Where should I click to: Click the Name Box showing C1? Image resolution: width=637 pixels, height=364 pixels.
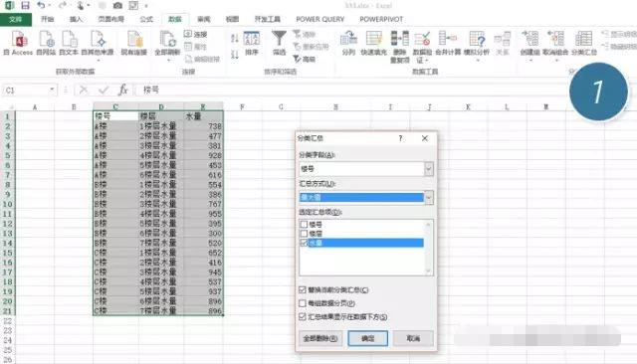click(x=26, y=90)
